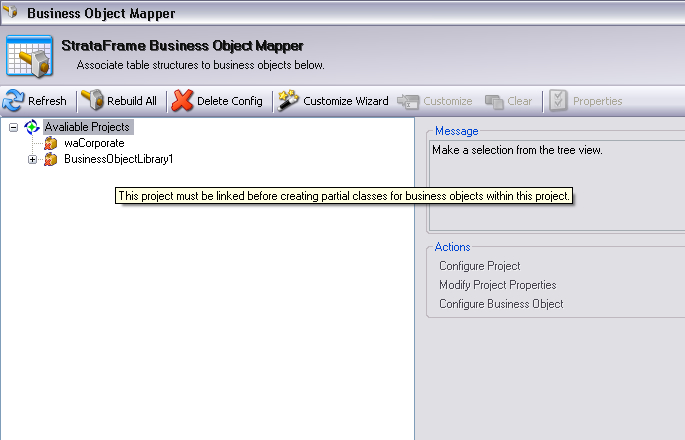The width and height of the screenshot is (685, 440).
Task: Click the grayed Customize toolbar icon
Action: [408, 101]
